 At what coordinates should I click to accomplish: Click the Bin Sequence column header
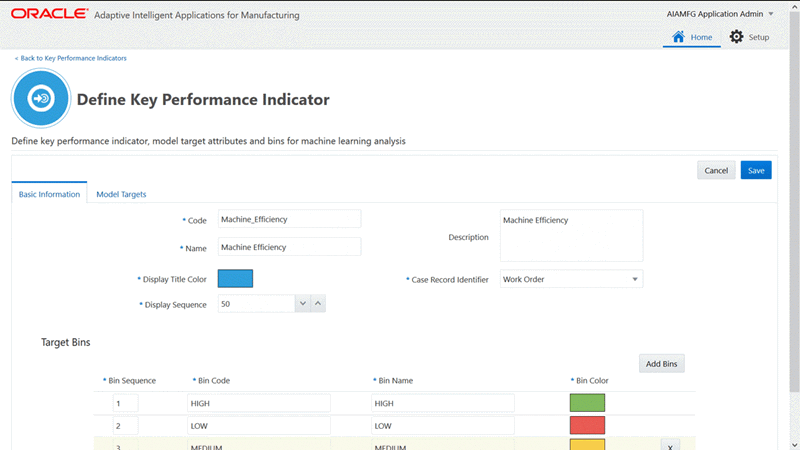coord(130,381)
